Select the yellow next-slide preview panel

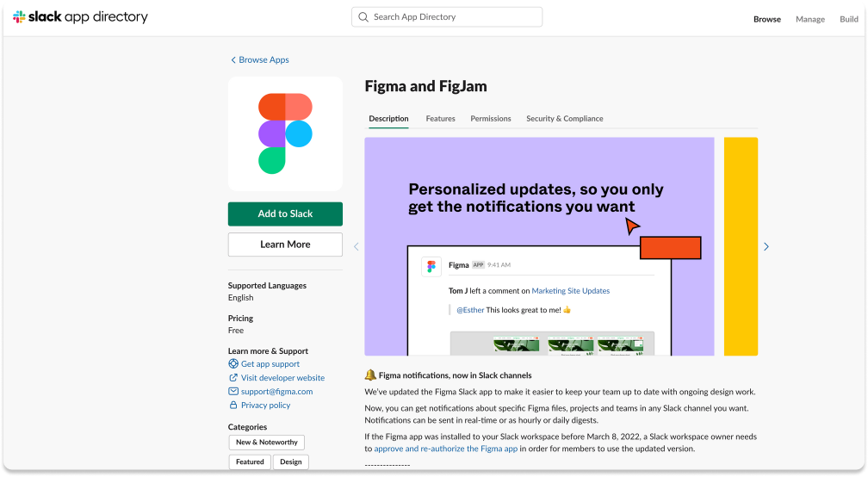coord(741,246)
